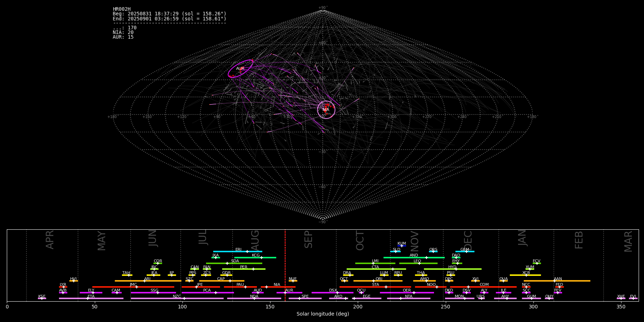Select the ETA shower bar in the timeline
The width and height of the screenshot is (644, 322).
click(91, 298)
